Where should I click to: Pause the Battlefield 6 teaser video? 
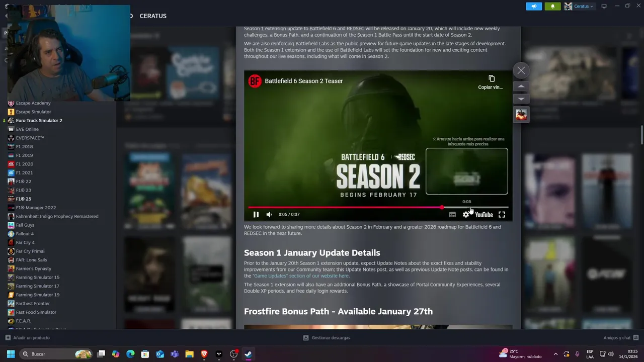[x=256, y=215]
